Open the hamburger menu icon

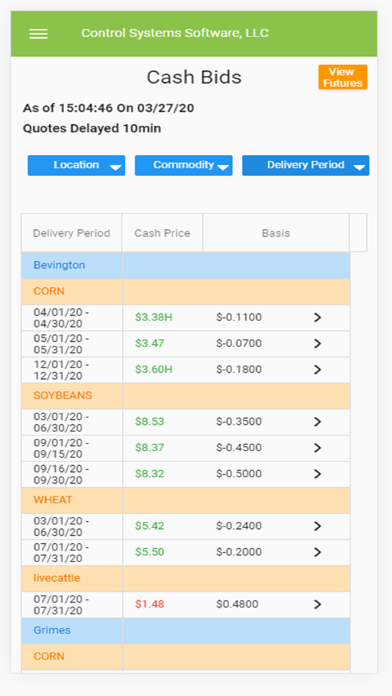[39, 34]
